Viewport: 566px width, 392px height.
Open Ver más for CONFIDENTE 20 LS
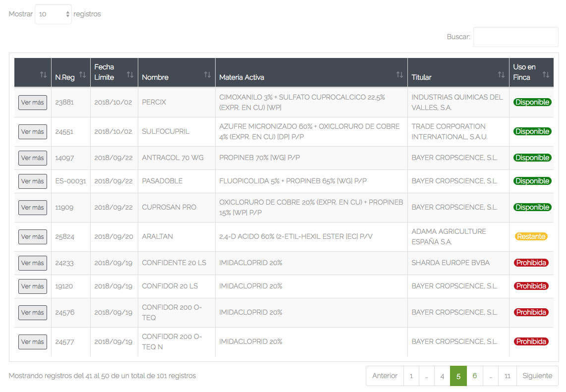[33, 263]
